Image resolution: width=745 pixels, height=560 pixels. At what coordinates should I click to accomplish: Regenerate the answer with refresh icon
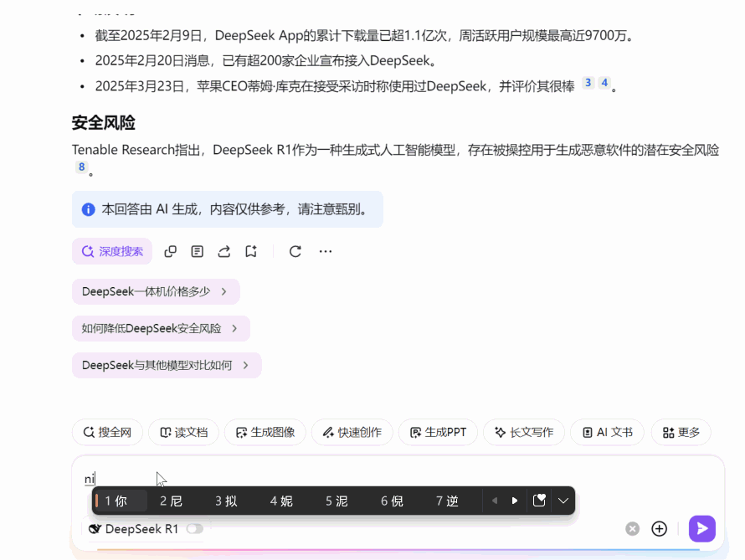[x=295, y=251]
